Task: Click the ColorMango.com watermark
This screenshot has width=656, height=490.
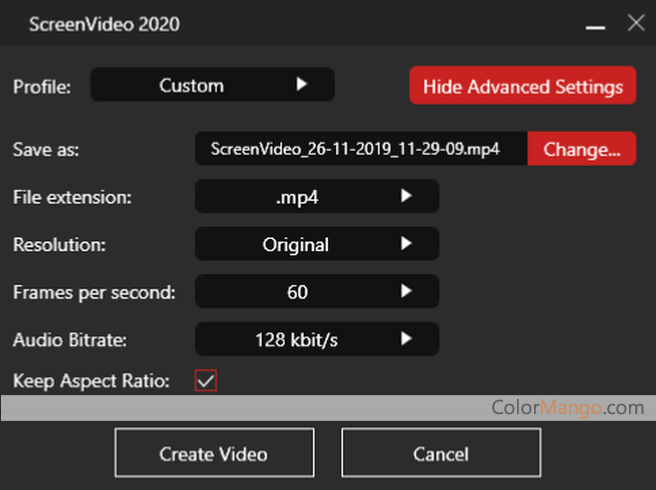Action: [567, 407]
